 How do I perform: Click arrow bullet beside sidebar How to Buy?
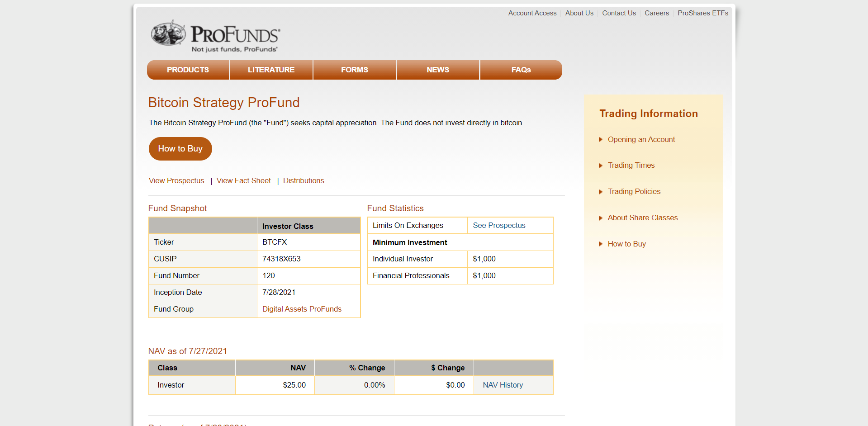pos(601,244)
